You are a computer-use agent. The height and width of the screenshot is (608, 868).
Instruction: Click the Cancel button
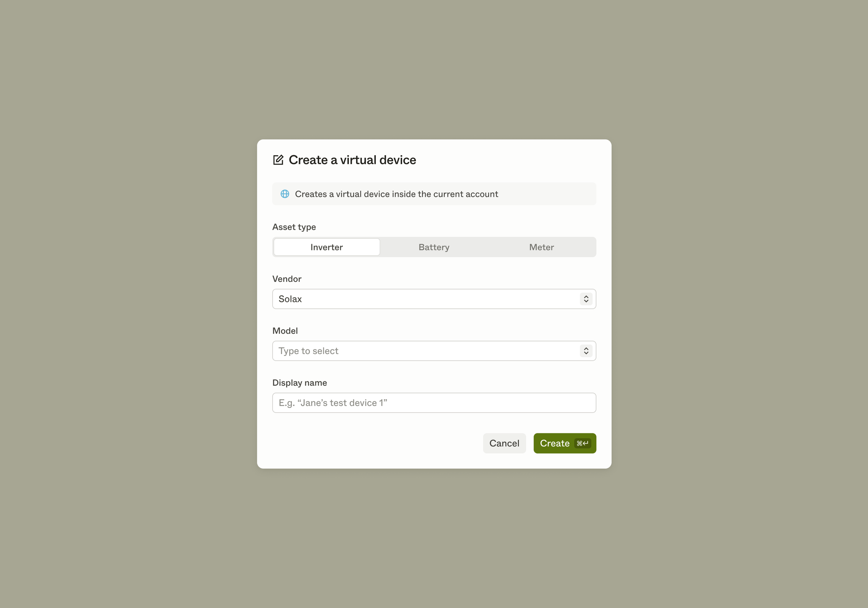[504, 443]
